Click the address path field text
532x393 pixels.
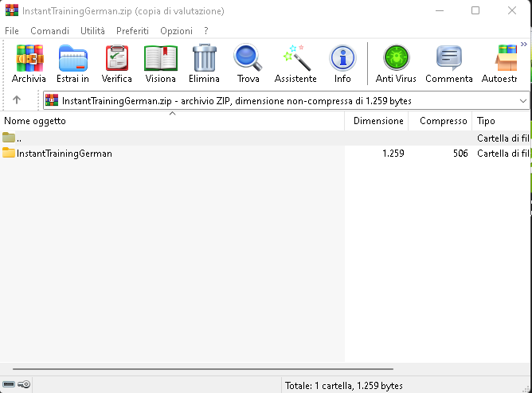(237, 100)
